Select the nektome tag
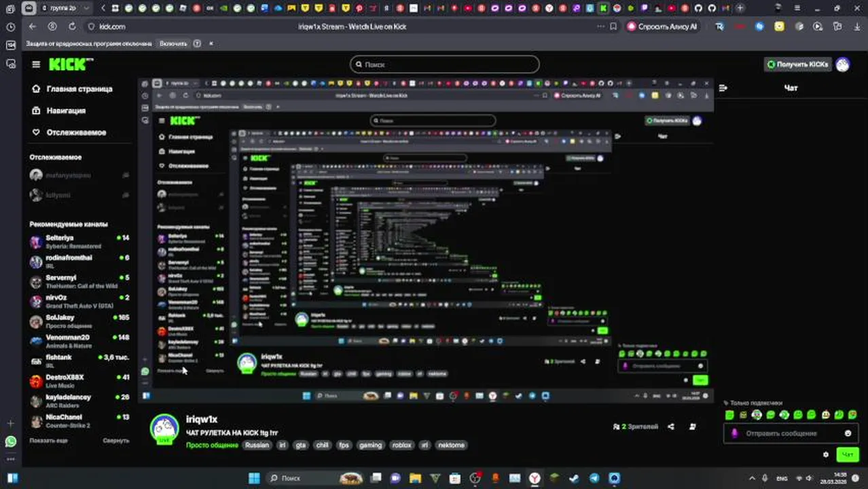The width and height of the screenshot is (868, 489). [x=451, y=445]
